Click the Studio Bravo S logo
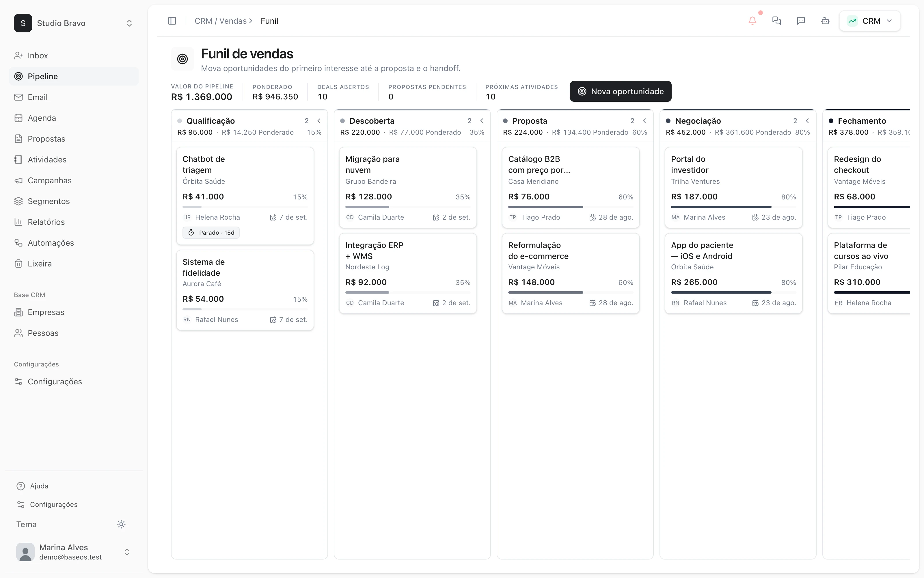 [x=23, y=23]
